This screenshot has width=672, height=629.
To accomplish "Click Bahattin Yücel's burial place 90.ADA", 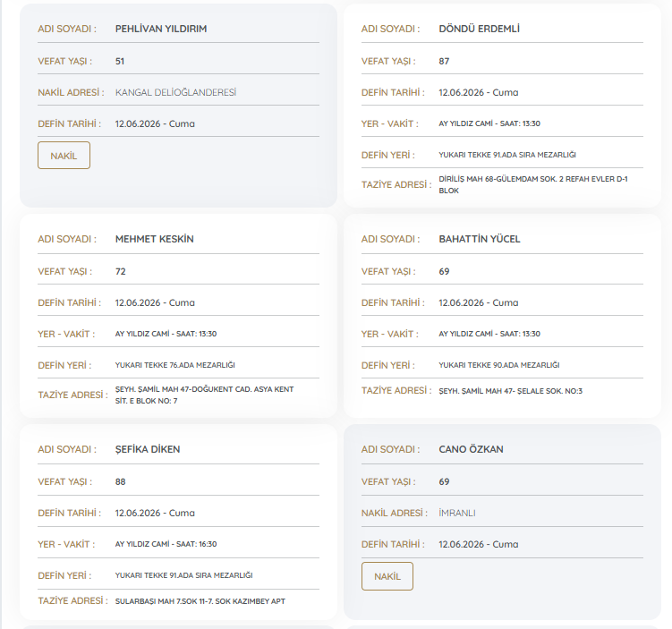I will point(499,365).
